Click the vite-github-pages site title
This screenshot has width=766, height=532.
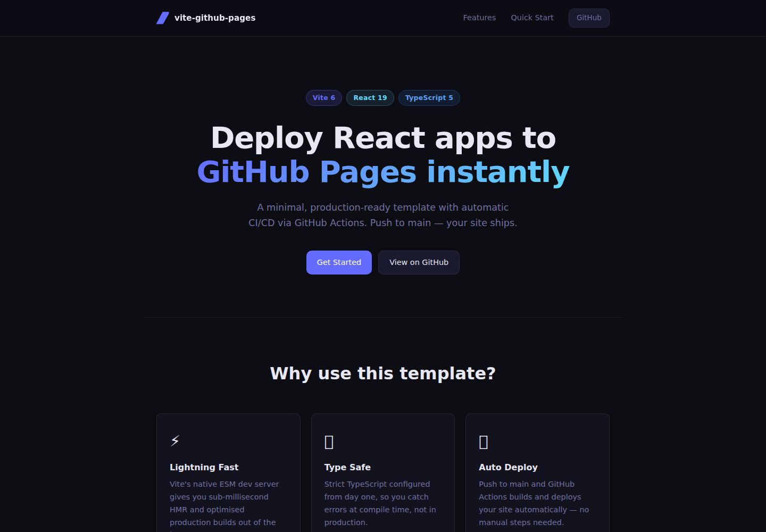click(x=215, y=18)
